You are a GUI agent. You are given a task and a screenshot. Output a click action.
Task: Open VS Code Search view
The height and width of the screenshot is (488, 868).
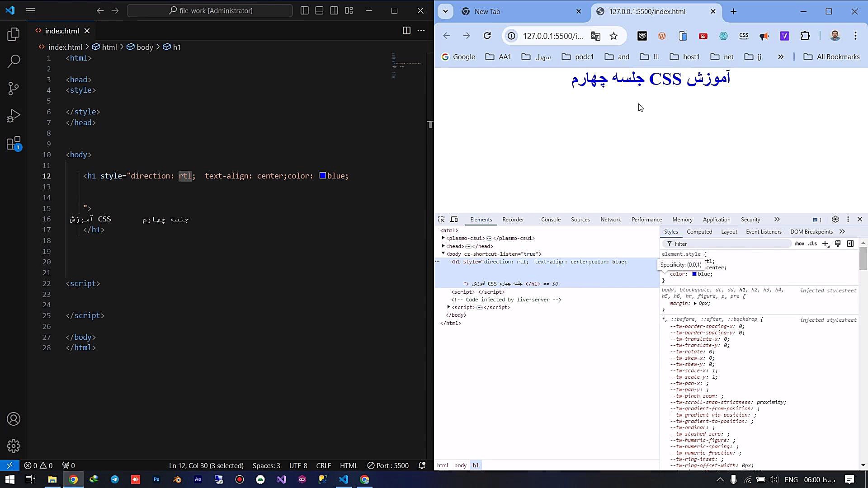tap(14, 61)
